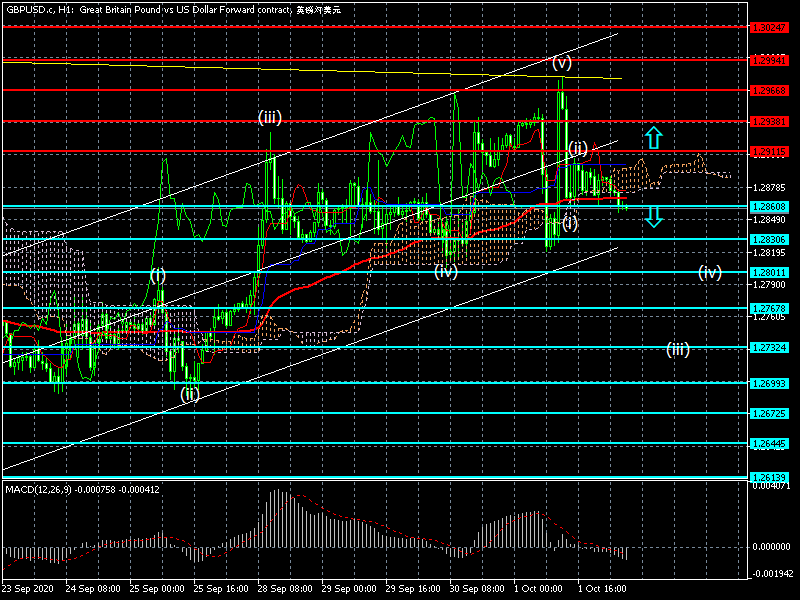The image size is (800, 600).
Task: Select the projected (iii) label on right side
Action: point(678,349)
